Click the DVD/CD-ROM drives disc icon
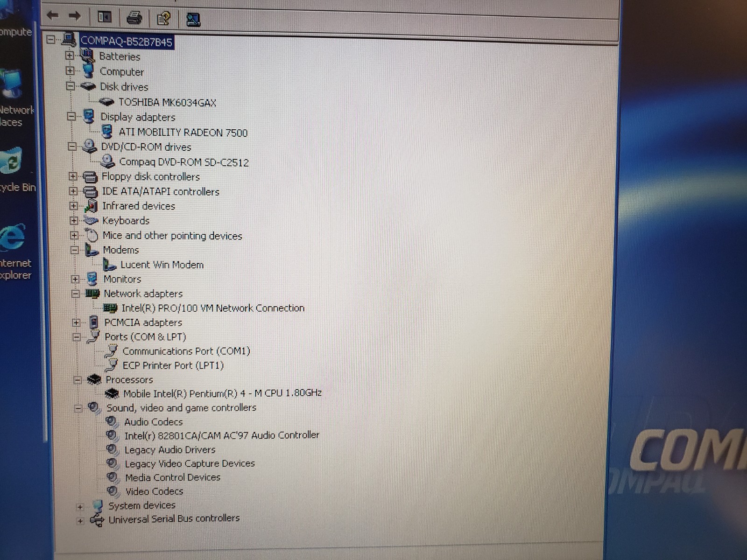 pos(89,147)
